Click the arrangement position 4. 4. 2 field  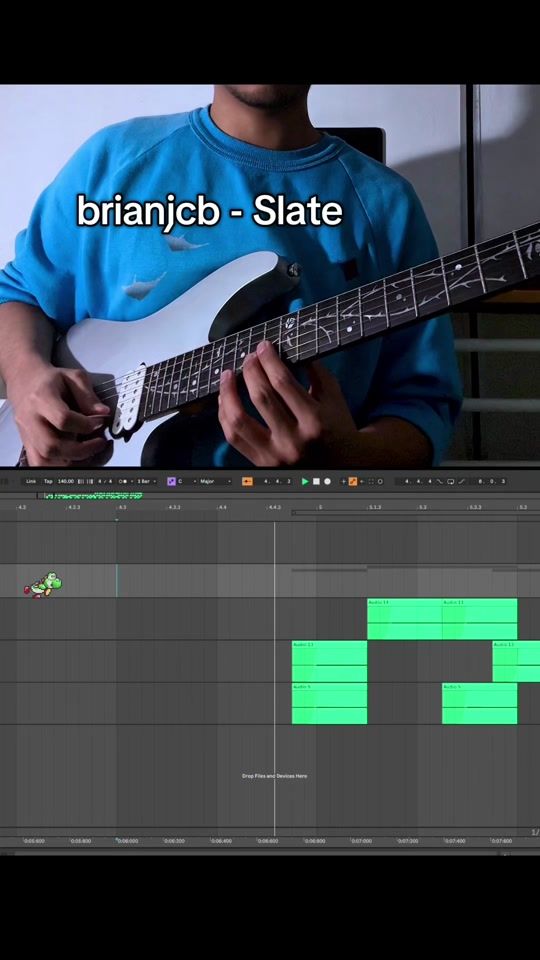pyautogui.click(x=277, y=481)
